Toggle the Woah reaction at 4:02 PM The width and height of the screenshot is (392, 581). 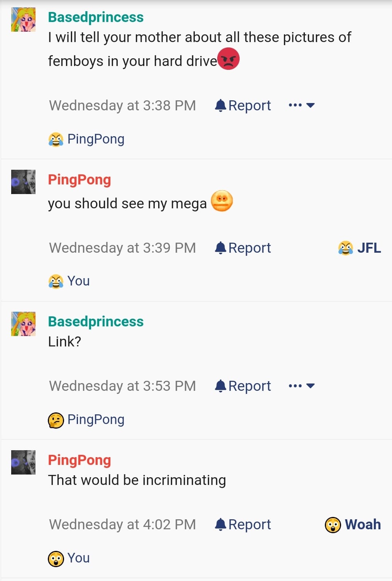[353, 525]
